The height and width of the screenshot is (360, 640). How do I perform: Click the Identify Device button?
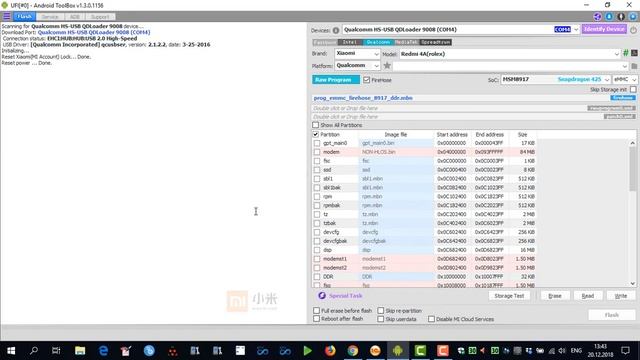(x=604, y=29)
